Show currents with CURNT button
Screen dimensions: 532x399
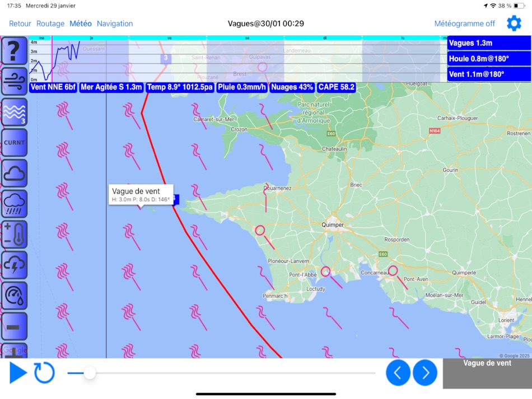[x=14, y=143]
